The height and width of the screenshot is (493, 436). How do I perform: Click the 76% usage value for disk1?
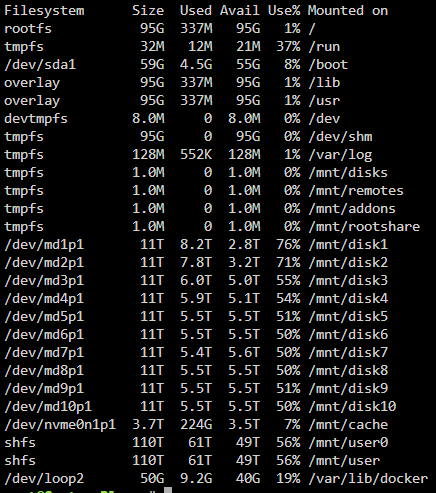(288, 245)
